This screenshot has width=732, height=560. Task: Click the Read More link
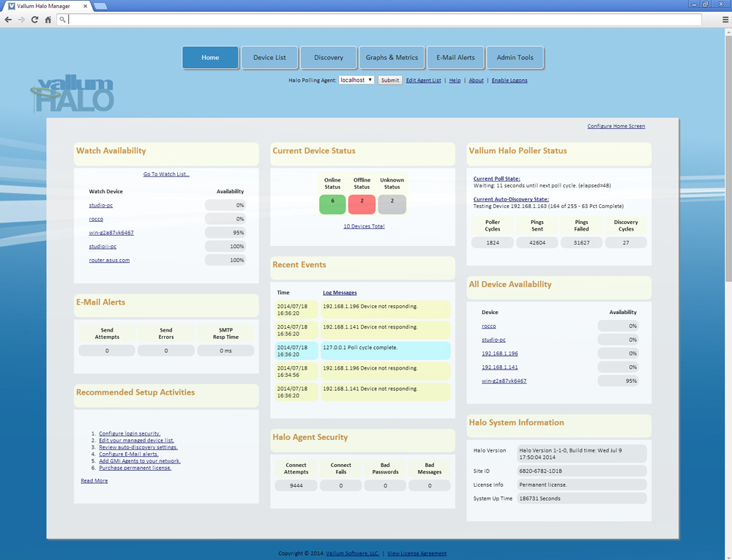(x=94, y=481)
